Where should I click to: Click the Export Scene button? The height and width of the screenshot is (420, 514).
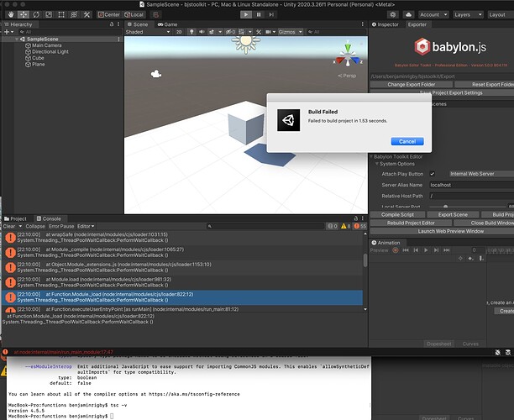click(x=453, y=214)
